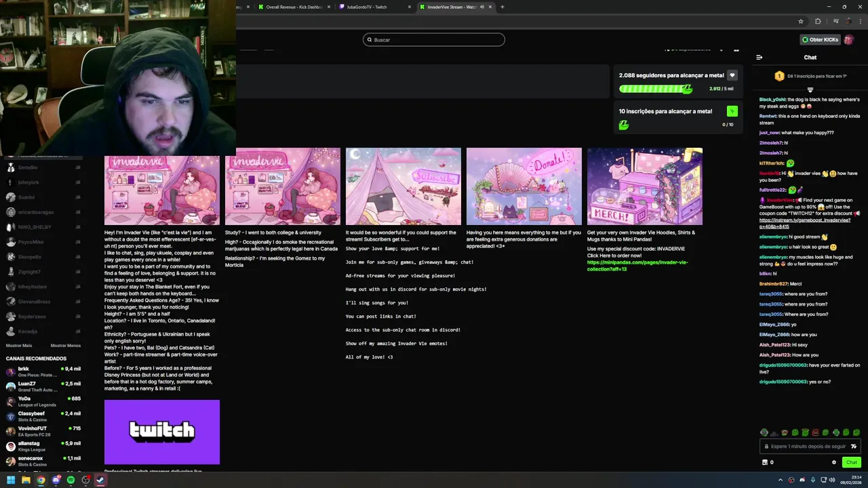
Task: Open Discord from taskbar
Action: pos(56,480)
